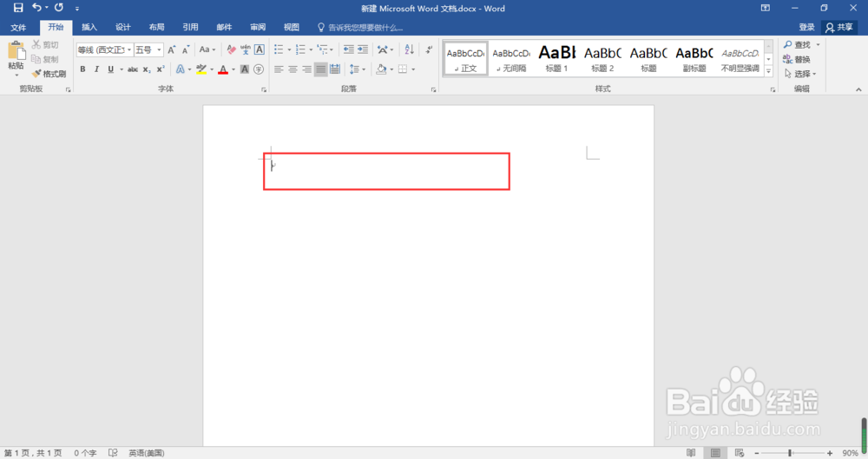The image size is (868, 459).
Task: Open the font size dropdown (五号)
Action: [159, 49]
